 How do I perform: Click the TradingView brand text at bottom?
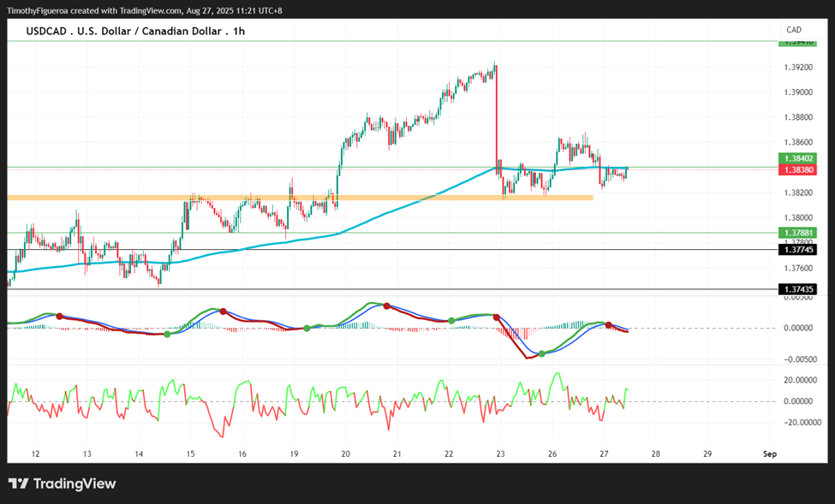75,483
